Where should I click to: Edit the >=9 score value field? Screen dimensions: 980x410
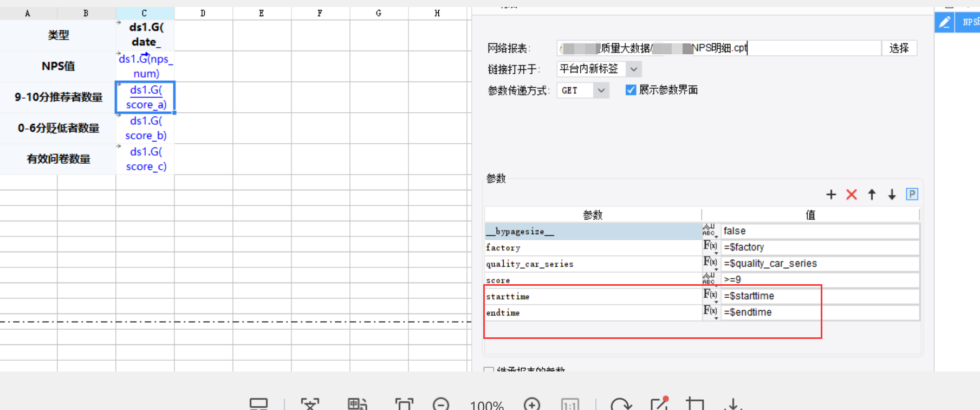tap(820, 280)
